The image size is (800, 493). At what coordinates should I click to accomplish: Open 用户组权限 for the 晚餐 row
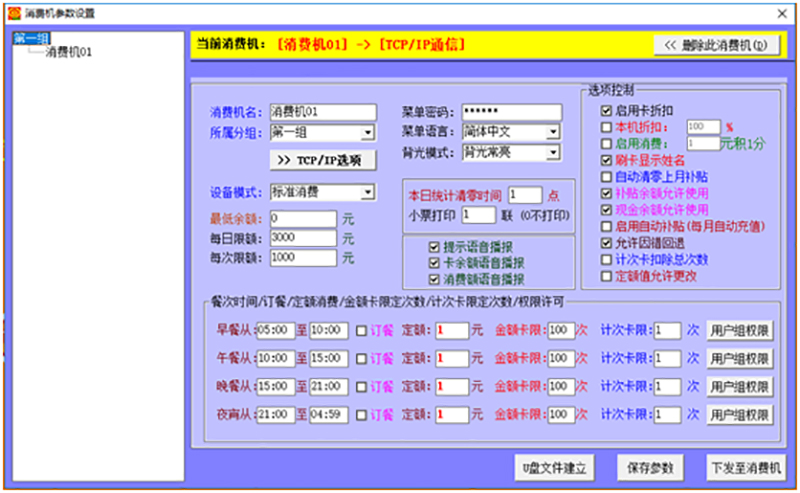coord(740,387)
